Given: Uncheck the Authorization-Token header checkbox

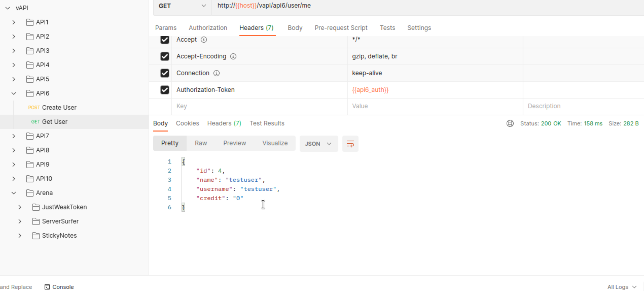Looking at the screenshot, I should point(165,90).
